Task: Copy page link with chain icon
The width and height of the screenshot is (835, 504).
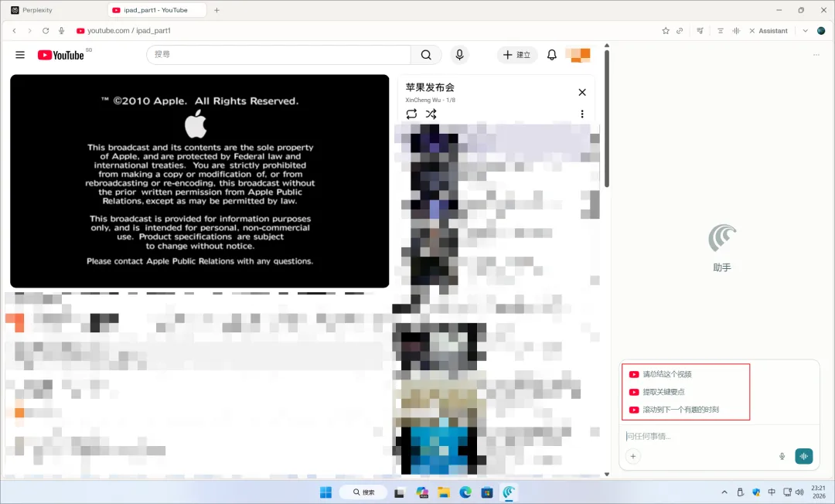Action: [680, 31]
